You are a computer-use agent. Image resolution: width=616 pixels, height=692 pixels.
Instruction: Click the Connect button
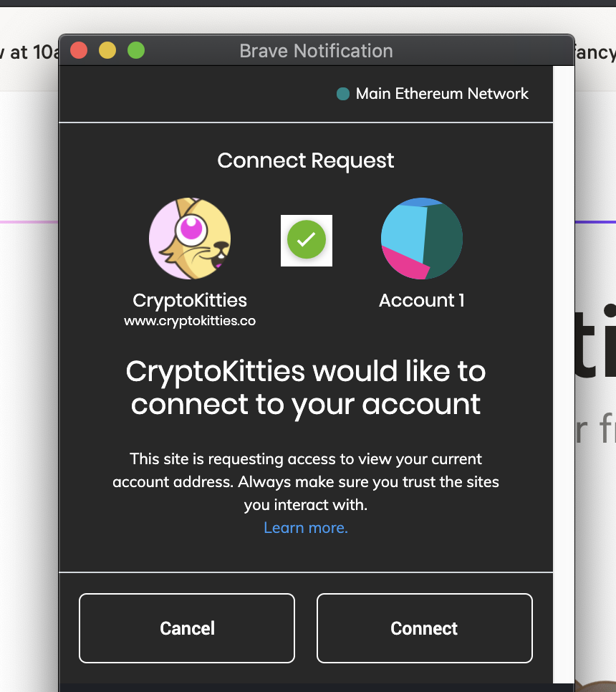coord(425,628)
